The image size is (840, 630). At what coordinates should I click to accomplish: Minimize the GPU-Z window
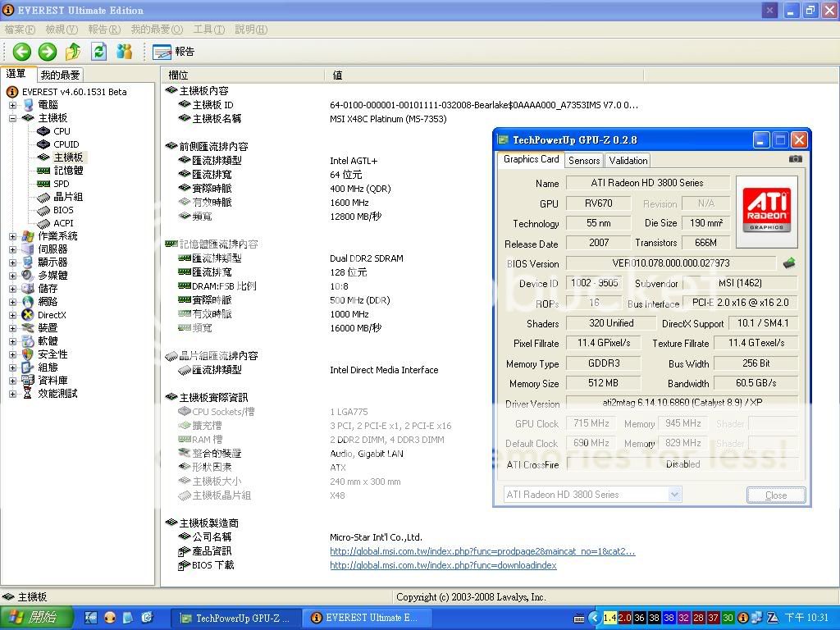pos(760,140)
